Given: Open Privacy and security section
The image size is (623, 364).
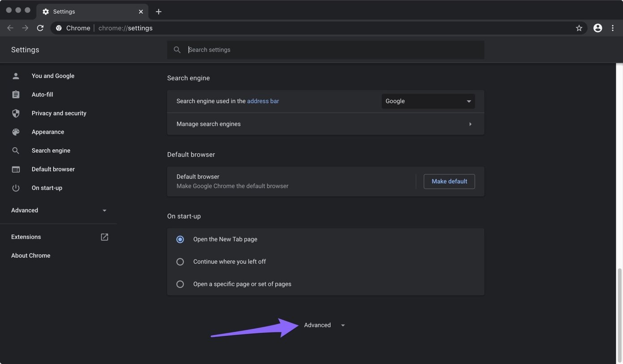Looking at the screenshot, I should pos(59,113).
